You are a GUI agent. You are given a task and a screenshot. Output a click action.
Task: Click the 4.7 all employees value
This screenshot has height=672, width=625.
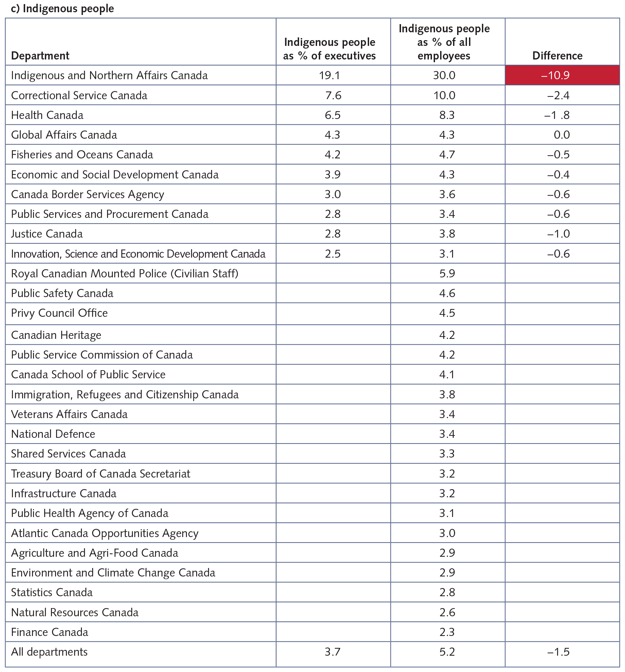coord(447,154)
